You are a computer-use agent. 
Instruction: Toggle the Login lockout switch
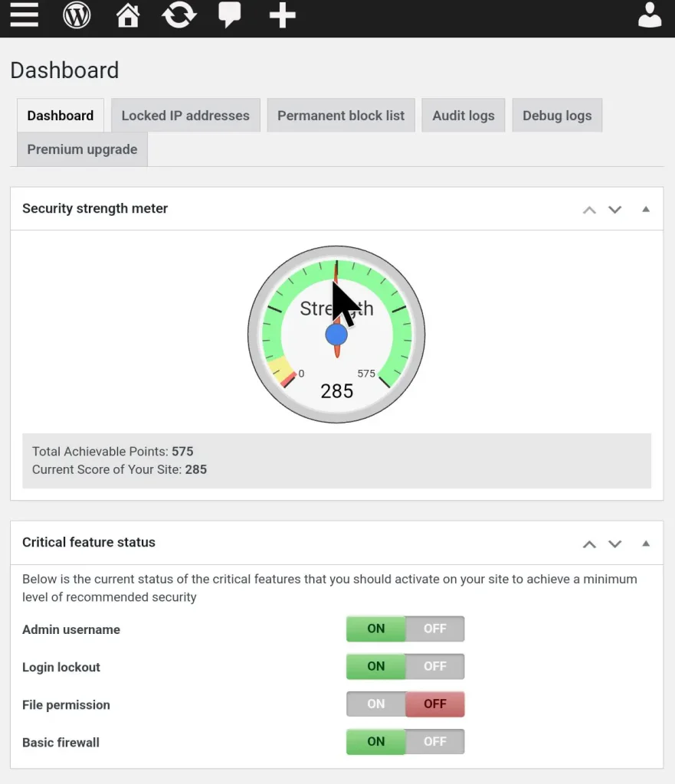coord(405,667)
